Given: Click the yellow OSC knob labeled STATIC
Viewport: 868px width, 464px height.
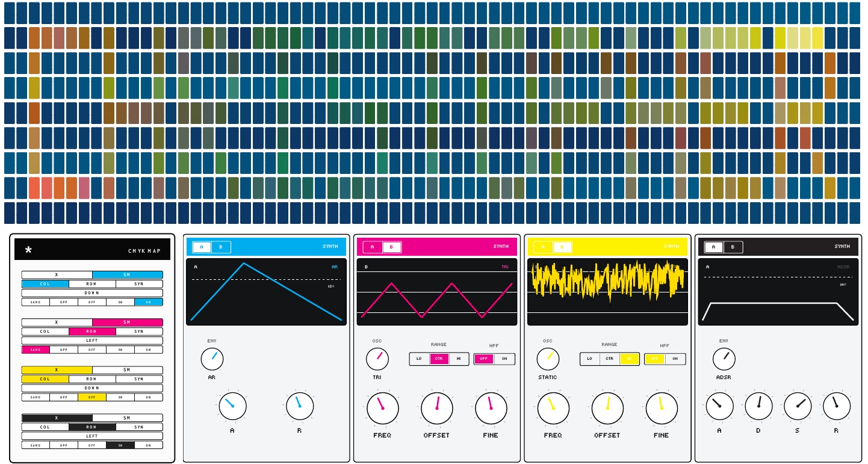Looking at the screenshot, I should click(x=548, y=359).
